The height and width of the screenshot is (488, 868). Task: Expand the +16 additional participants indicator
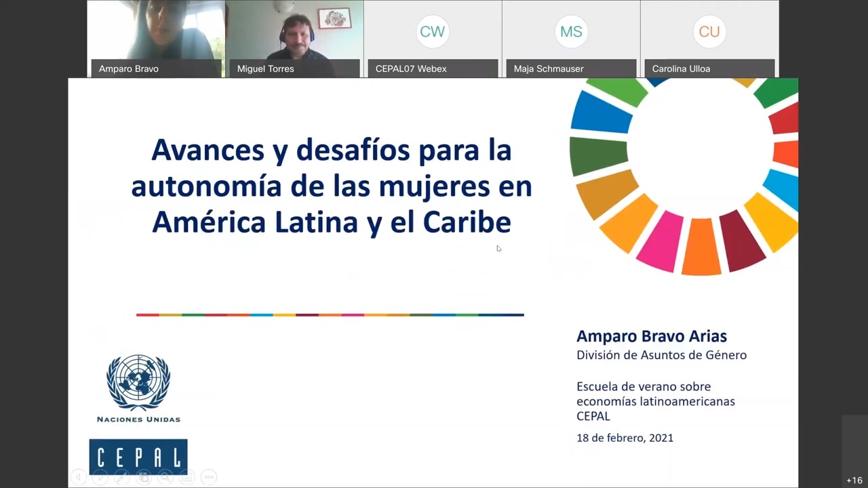click(854, 480)
